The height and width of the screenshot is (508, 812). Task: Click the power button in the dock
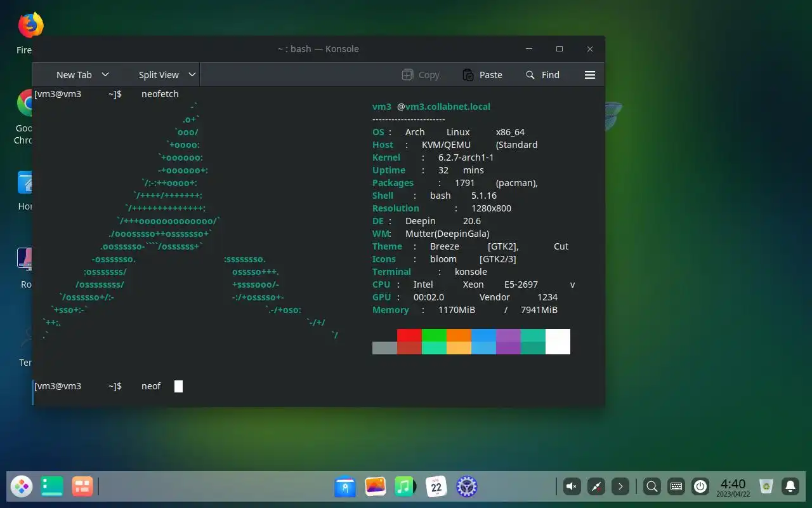700,487
